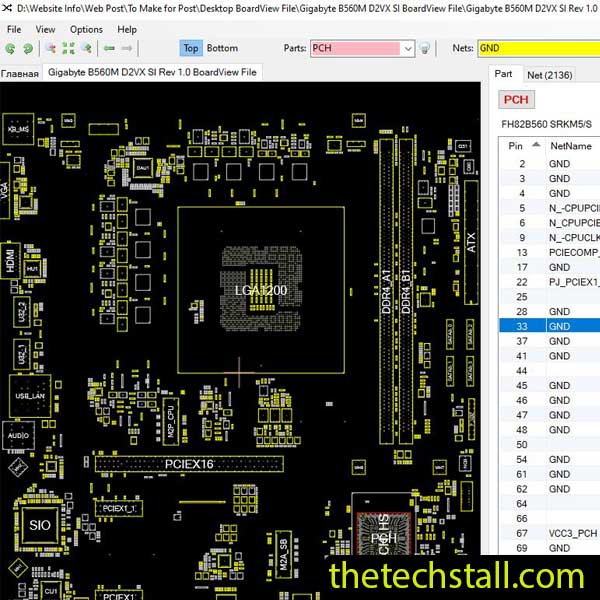The width and height of the screenshot is (600, 600).
Task: Click the DAU1 chip on board
Action: [x=143, y=168]
